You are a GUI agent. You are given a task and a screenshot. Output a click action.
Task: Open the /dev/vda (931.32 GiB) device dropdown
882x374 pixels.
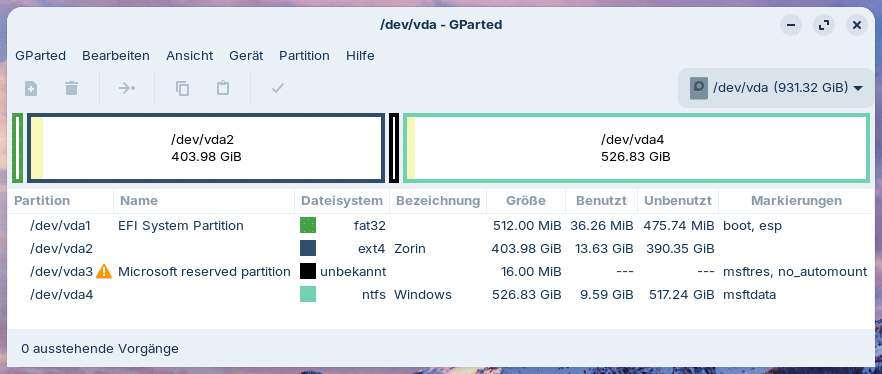tap(777, 88)
